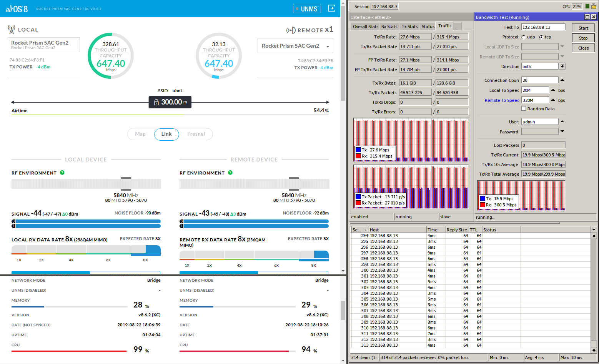Click the airOS logout icon
This screenshot has height=364, width=599.
331,8
